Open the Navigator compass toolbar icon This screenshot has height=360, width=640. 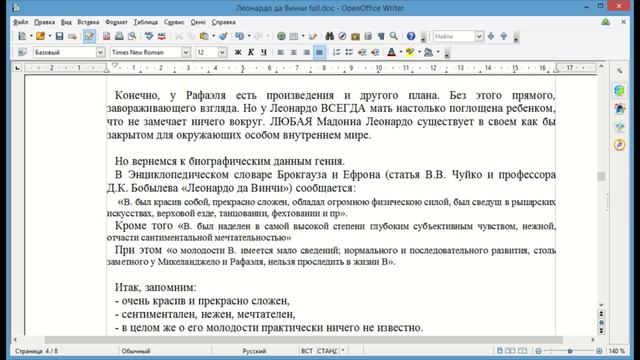[342, 36]
